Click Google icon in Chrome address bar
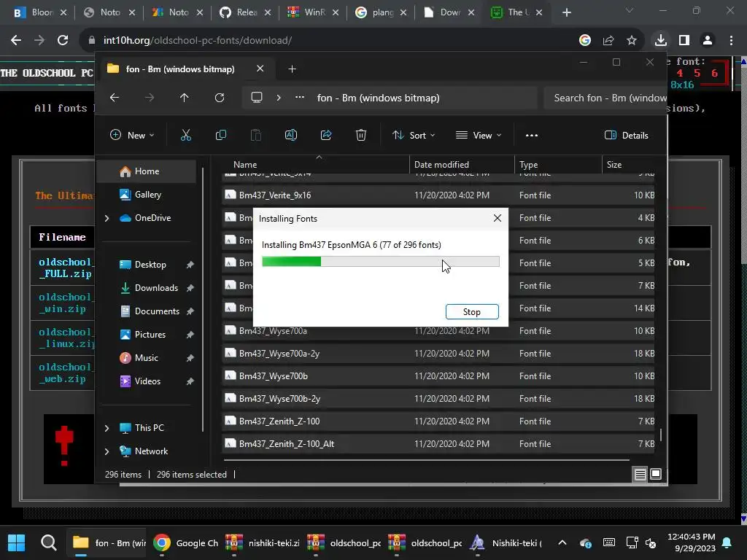 pyautogui.click(x=585, y=40)
